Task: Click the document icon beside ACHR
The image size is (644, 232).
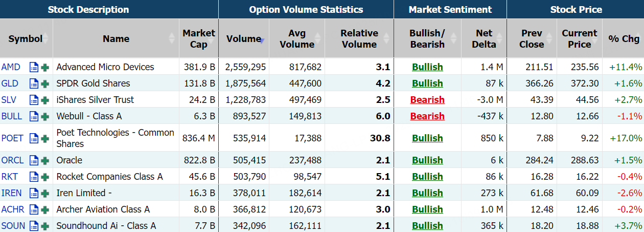Action: 34,209
